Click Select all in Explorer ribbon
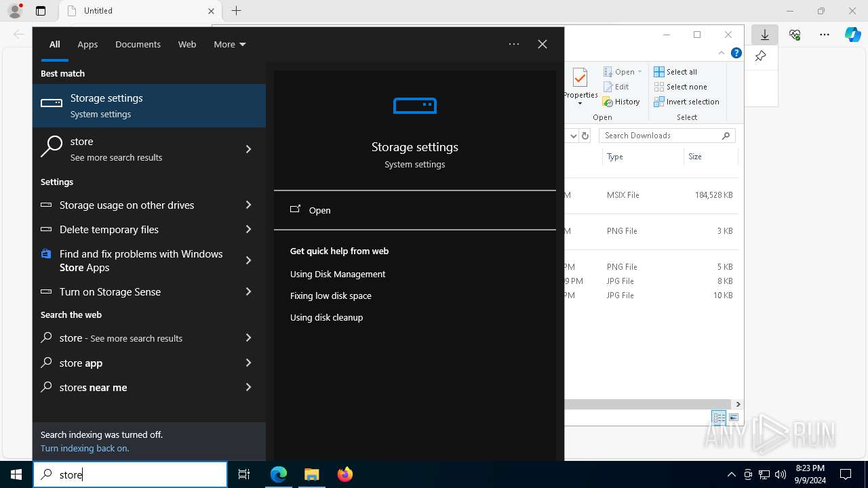This screenshot has height=488, width=868. 675,72
